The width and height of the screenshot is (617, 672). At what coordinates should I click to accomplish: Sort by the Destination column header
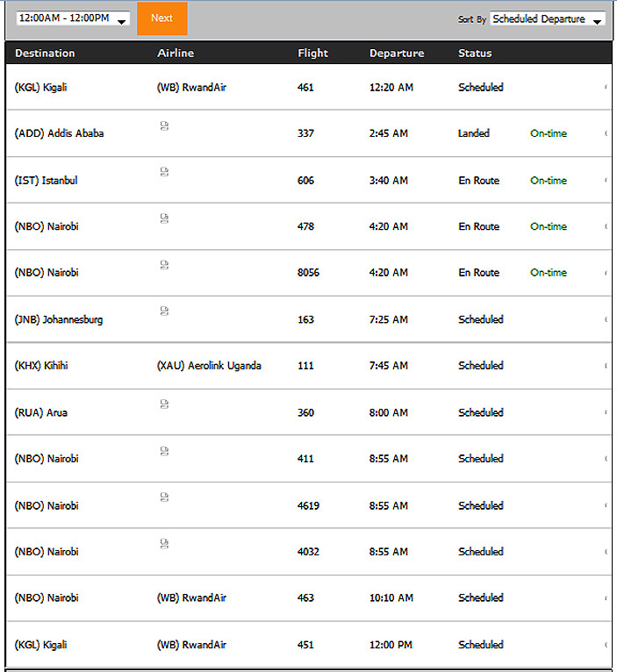click(x=45, y=54)
